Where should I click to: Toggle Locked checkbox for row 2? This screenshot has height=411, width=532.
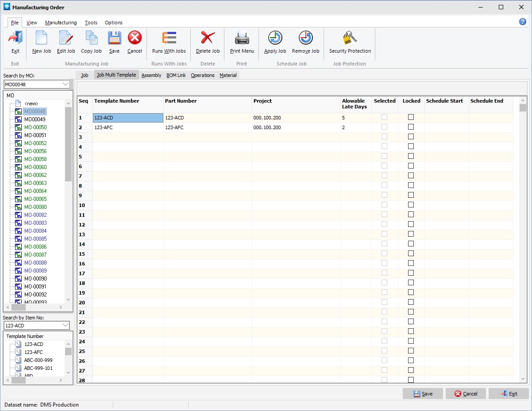[x=411, y=127]
